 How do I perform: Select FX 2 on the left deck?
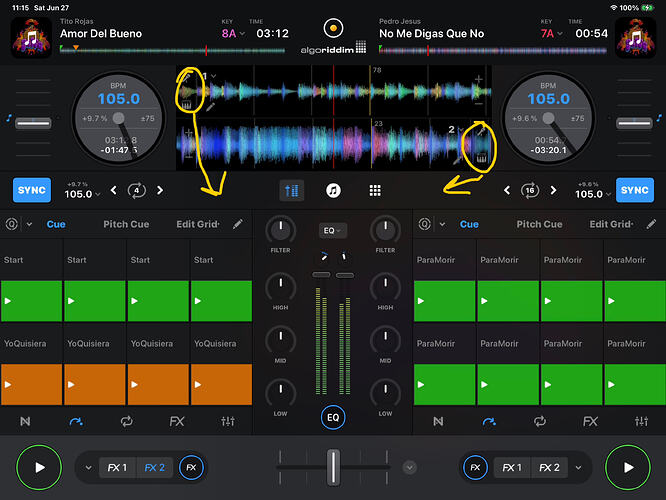tap(154, 468)
